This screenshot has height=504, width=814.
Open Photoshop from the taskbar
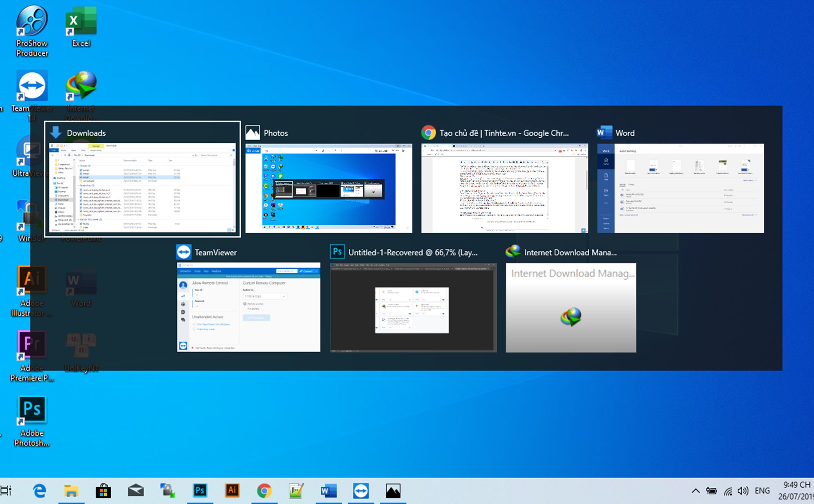tap(200, 491)
